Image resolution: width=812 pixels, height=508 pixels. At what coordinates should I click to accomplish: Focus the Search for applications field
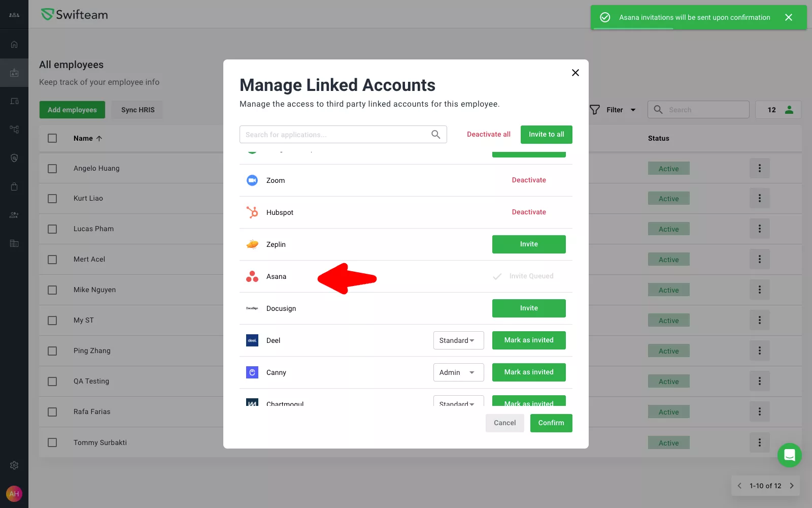point(335,135)
